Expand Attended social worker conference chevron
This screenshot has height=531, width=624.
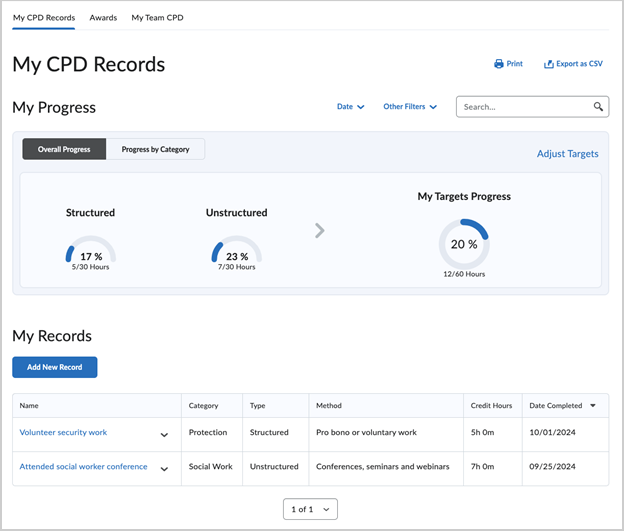pyautogui.click(x=164, y=469)
